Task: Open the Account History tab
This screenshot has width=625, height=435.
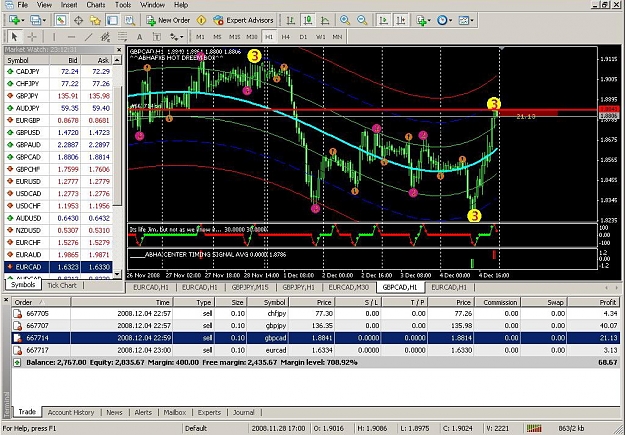Action: 71,413
